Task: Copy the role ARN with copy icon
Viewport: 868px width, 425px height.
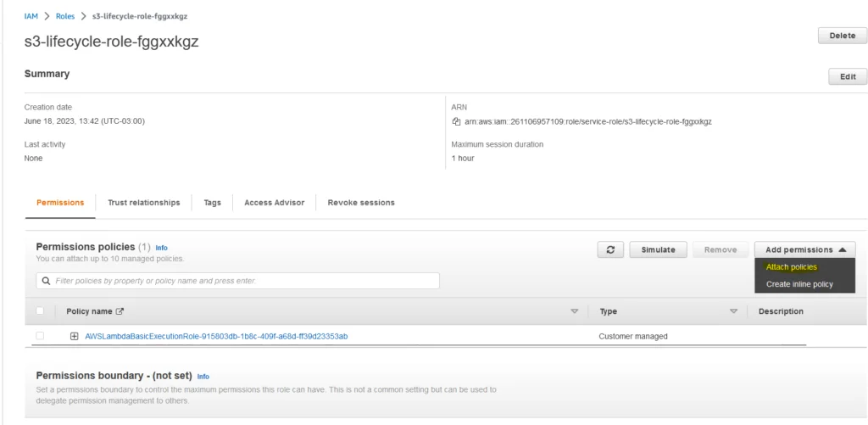Action: coord(456,121)
